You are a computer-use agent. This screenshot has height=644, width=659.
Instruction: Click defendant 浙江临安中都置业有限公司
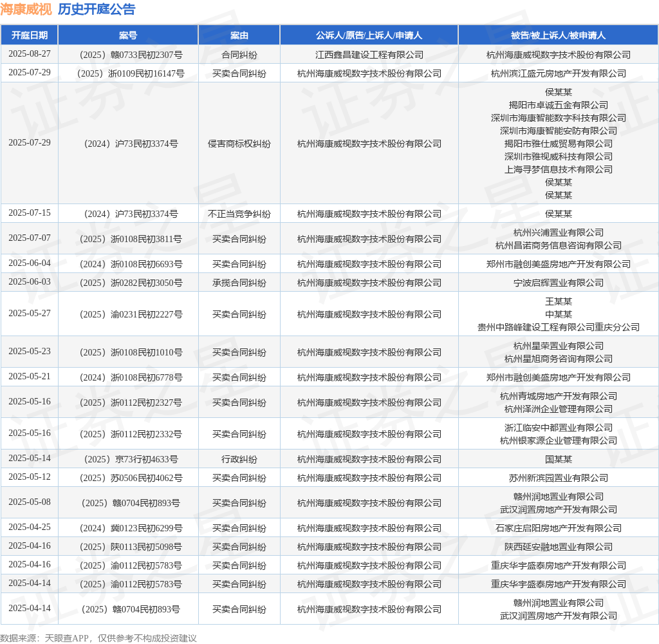(558, 428)
